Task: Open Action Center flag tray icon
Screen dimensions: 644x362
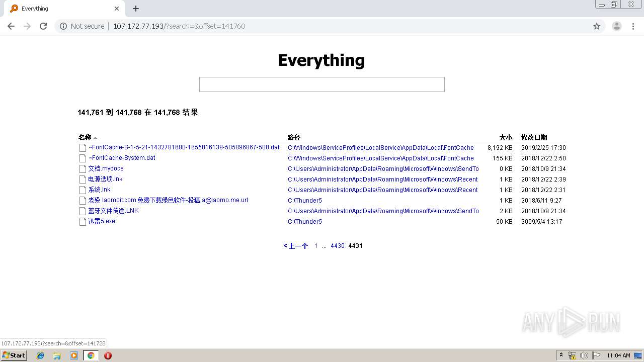Action: (596, 355)
